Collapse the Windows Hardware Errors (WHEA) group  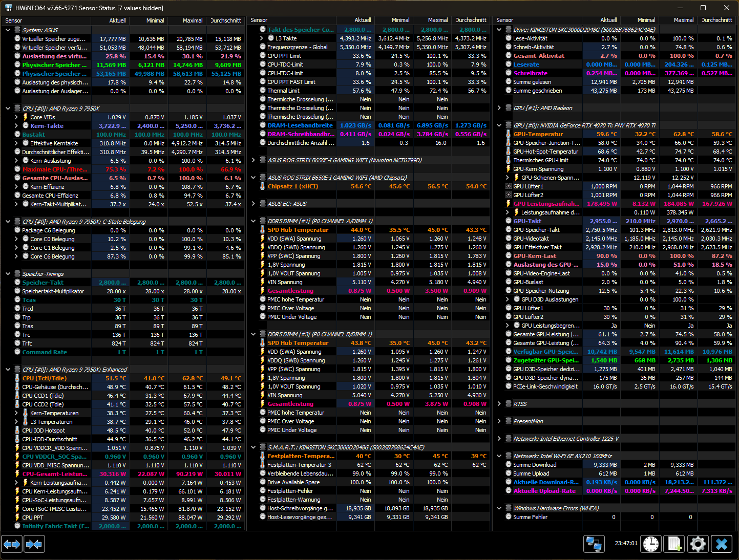[499, 508]
